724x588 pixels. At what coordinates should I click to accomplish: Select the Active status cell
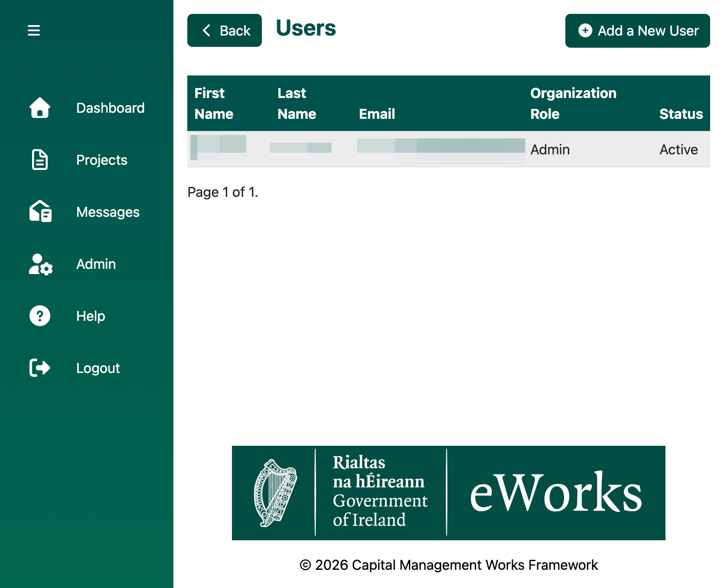click(x=678, y=150)
